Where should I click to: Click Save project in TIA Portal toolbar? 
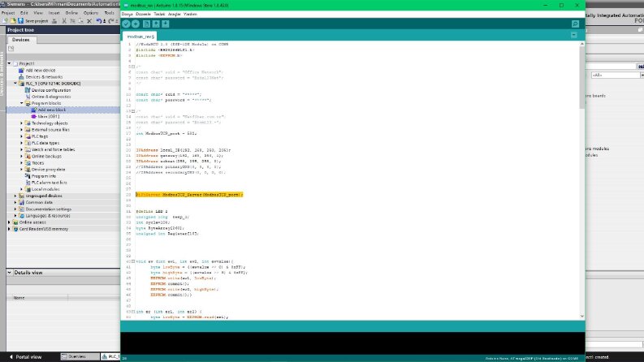coord(32,21)
